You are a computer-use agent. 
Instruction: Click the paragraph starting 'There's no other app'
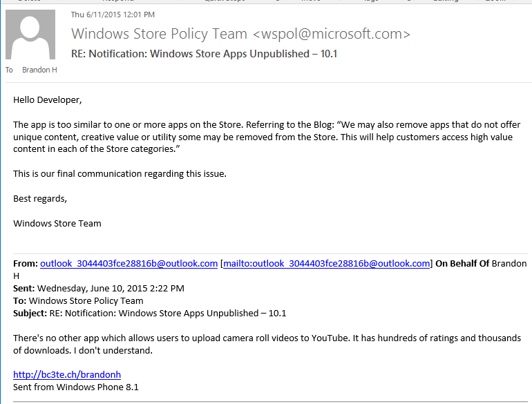point(267,345)
